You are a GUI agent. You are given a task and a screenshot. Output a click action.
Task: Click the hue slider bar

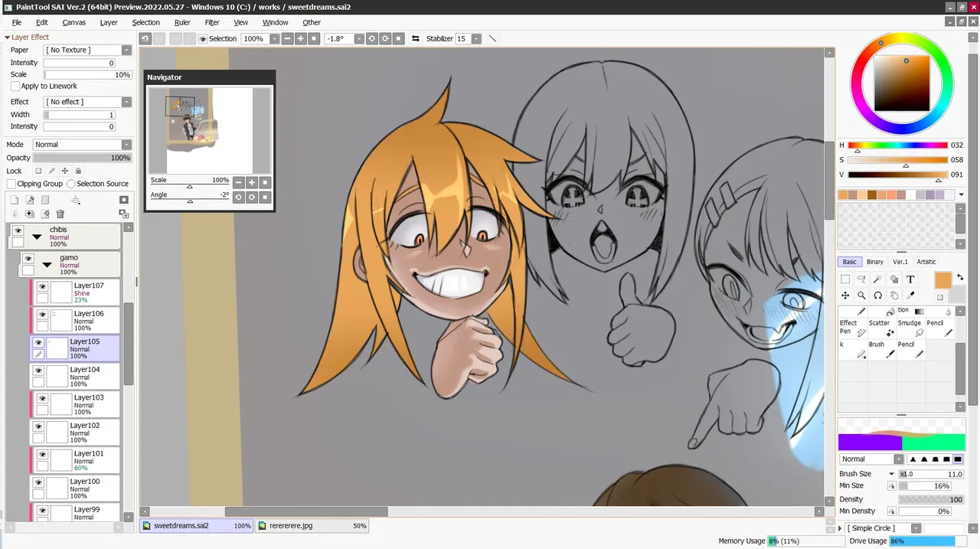point(897,145)
